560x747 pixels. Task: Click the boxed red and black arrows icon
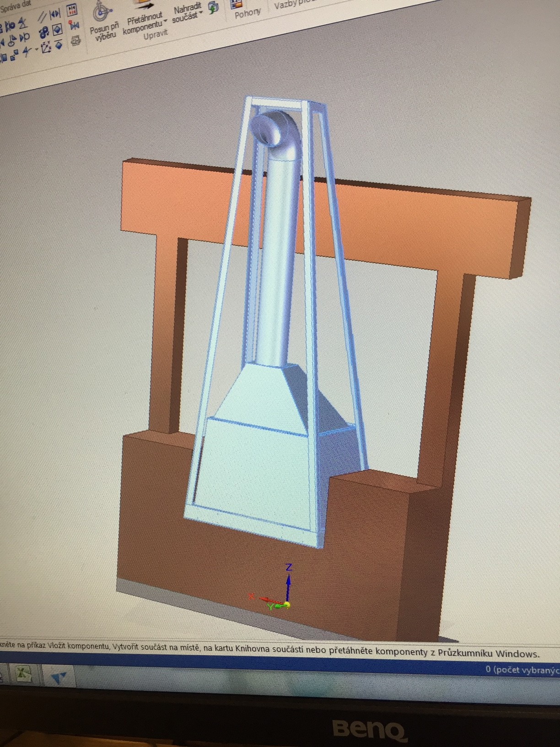coord(72,10)
